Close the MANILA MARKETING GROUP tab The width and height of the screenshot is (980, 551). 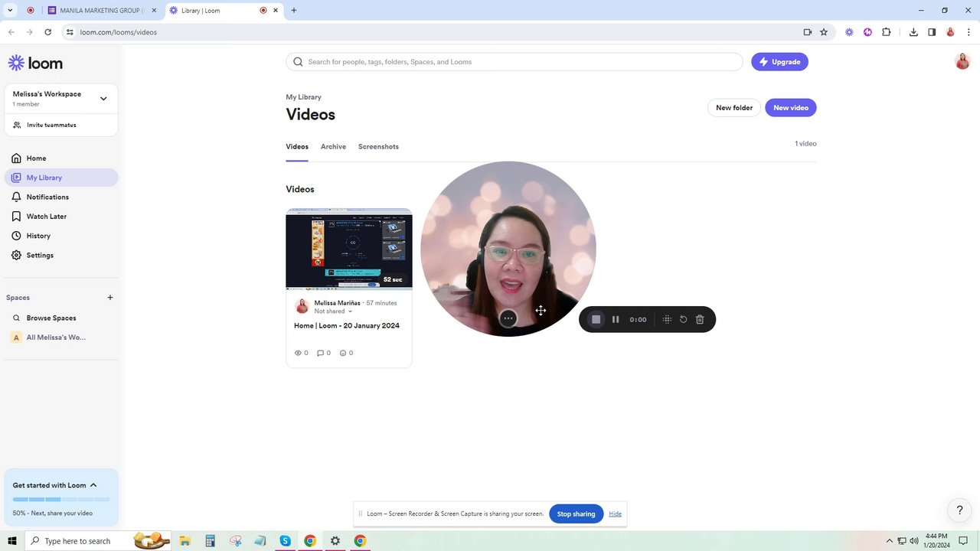154,11
